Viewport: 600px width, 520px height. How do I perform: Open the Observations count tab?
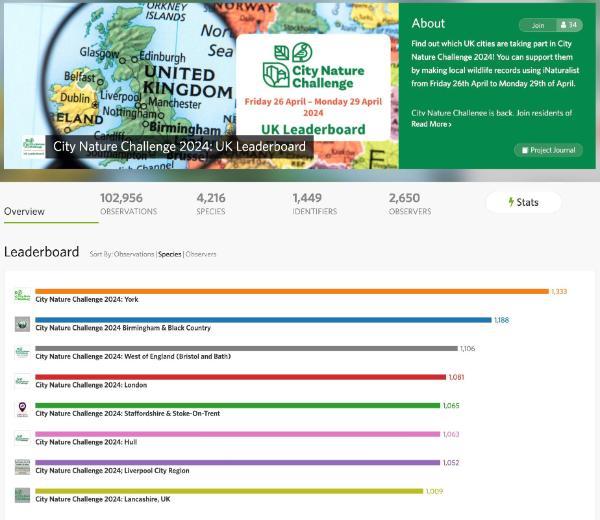[x=128, y=204]
